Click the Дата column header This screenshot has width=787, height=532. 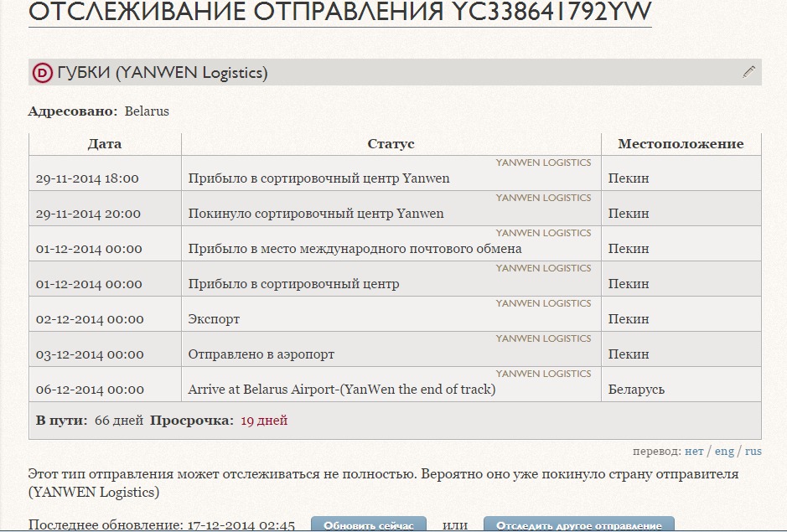pos(105,144)
